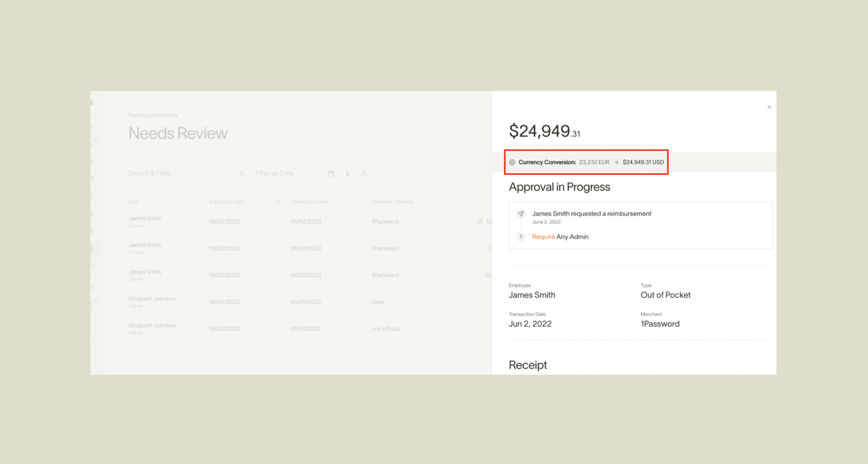Image resolution: width=868 pixels, height=464 pixels.
Task: Focus the Filter by Date field
Action: coord(295,174)
